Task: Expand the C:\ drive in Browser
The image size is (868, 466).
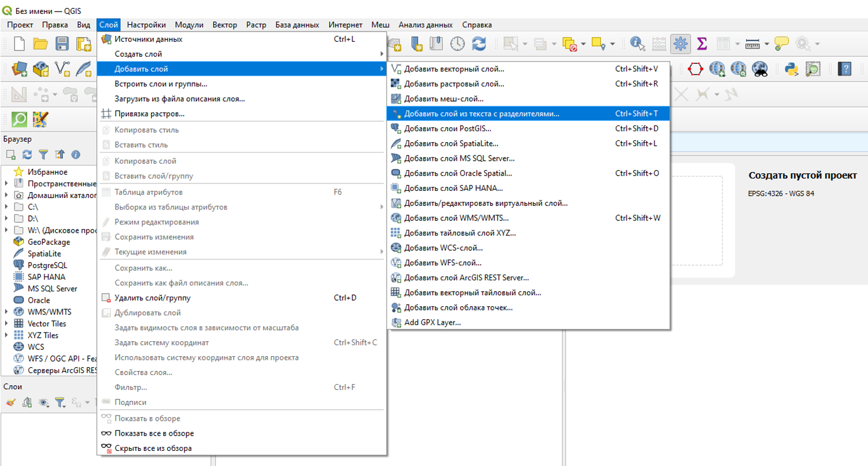Action: pos(6,207)
